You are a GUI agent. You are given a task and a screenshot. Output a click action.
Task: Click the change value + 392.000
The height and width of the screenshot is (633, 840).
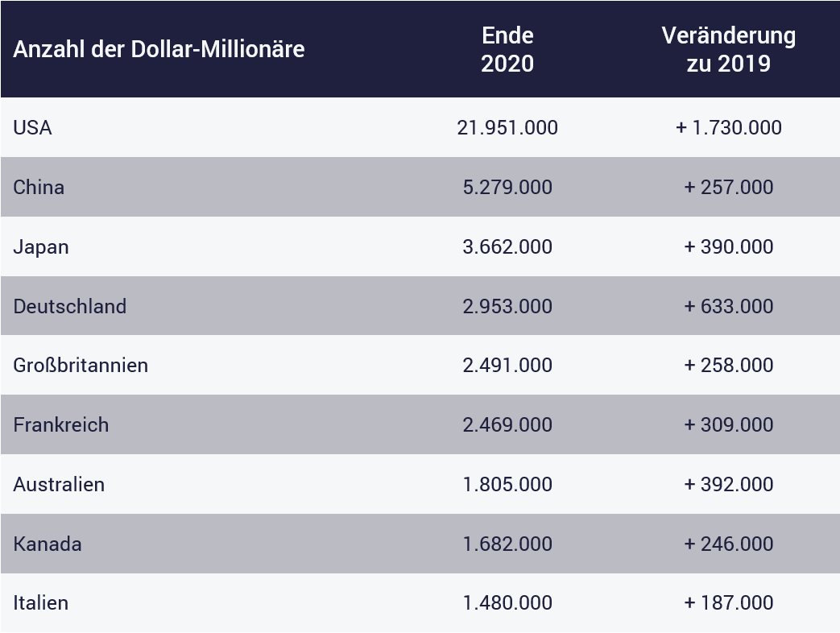728,484
